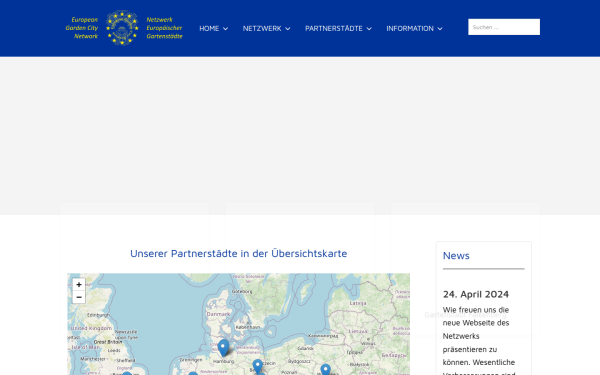Viewport: 600px width, 375px height.
Task: Click news text 'Wie freuen uns die'
Action: (476, 310)
